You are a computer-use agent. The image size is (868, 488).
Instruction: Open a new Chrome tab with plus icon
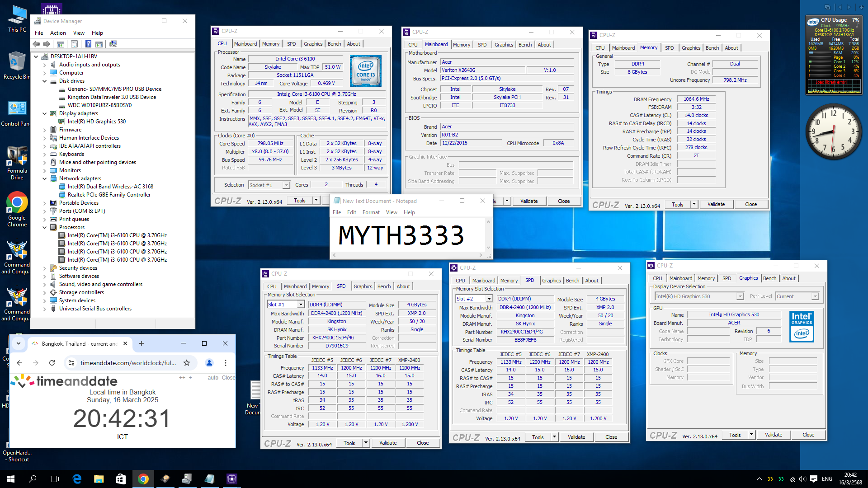142,344
